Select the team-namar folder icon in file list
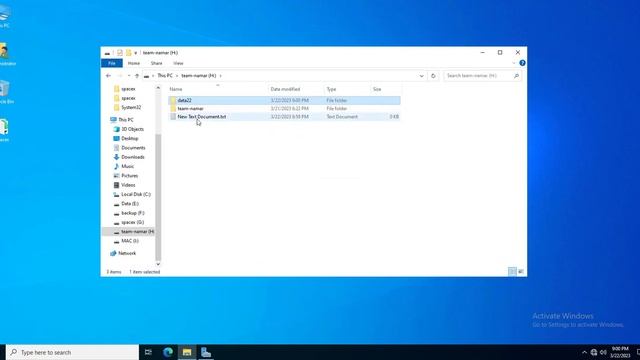Image resolution: width=640 pixels, height=360 pixels. 173,109
